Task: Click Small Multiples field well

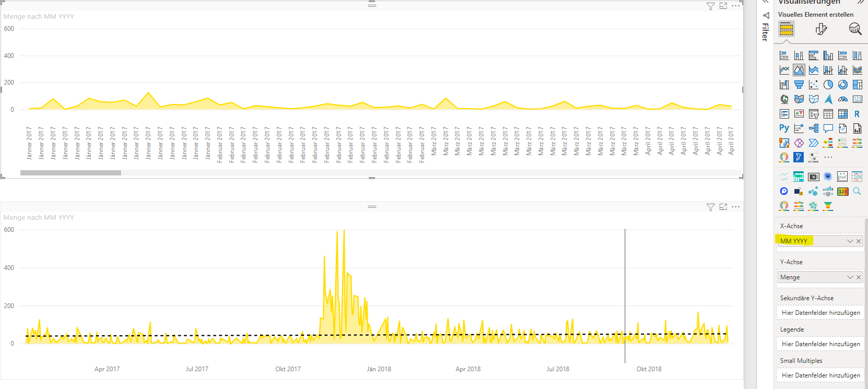Action: click(x=820, y=375)
